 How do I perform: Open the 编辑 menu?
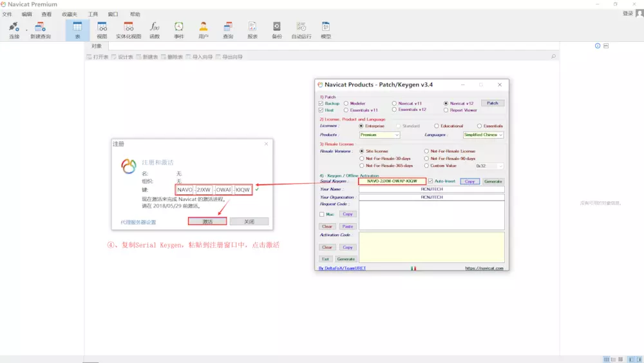[x=26, y=14]
